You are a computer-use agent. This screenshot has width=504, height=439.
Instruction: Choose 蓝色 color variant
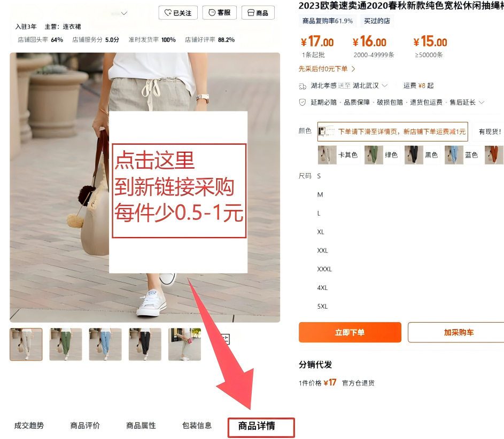[x=462, y=155]
